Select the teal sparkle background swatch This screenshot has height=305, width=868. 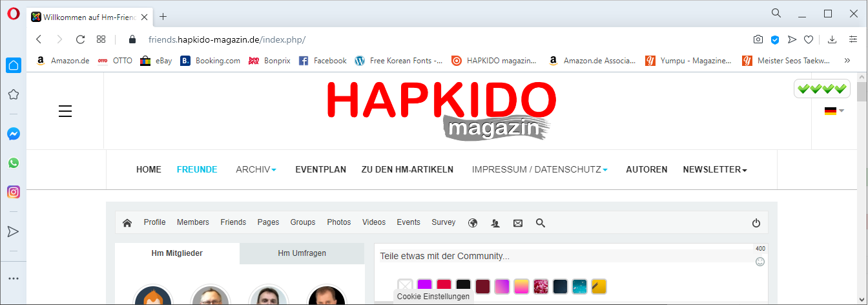[579, 286]
